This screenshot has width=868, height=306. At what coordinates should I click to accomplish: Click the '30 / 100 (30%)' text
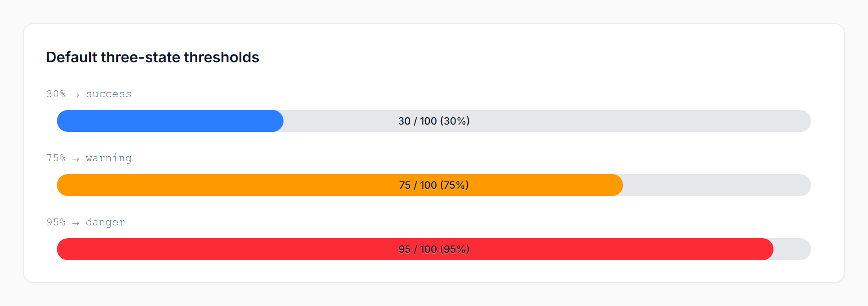[x=433, y=121]
